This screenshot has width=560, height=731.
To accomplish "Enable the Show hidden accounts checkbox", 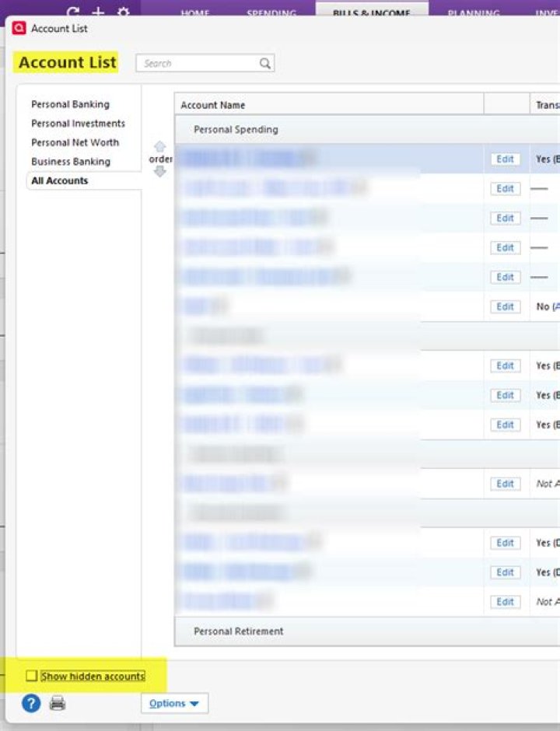I will (31, 676).
